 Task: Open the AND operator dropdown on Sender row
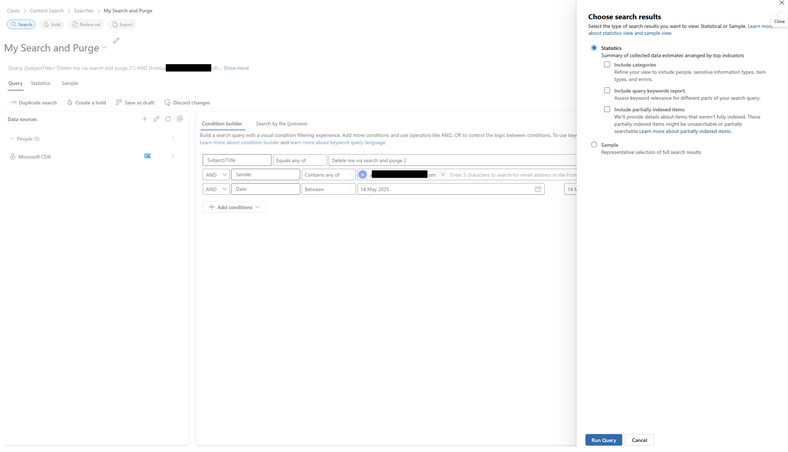(x=216, y=174)
